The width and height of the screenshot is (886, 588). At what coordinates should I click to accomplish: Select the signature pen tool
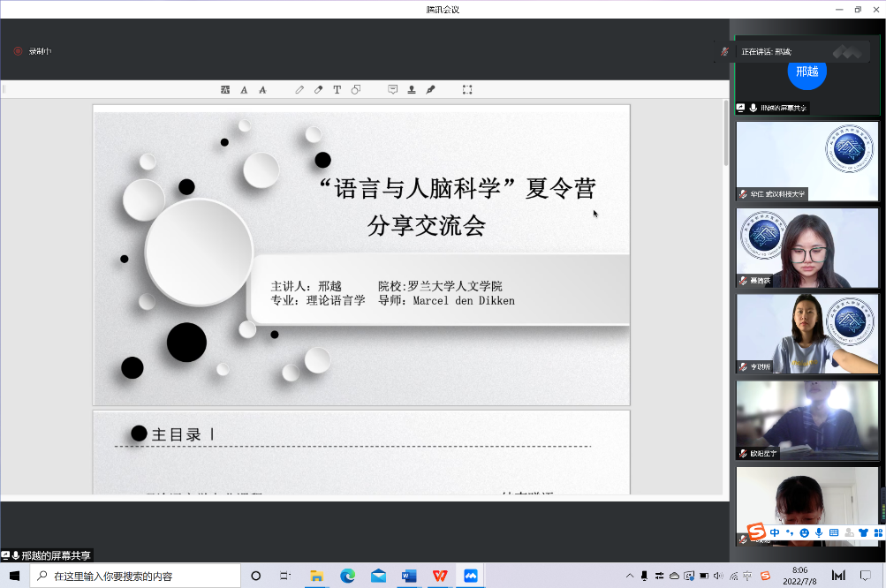pos(430,90)
